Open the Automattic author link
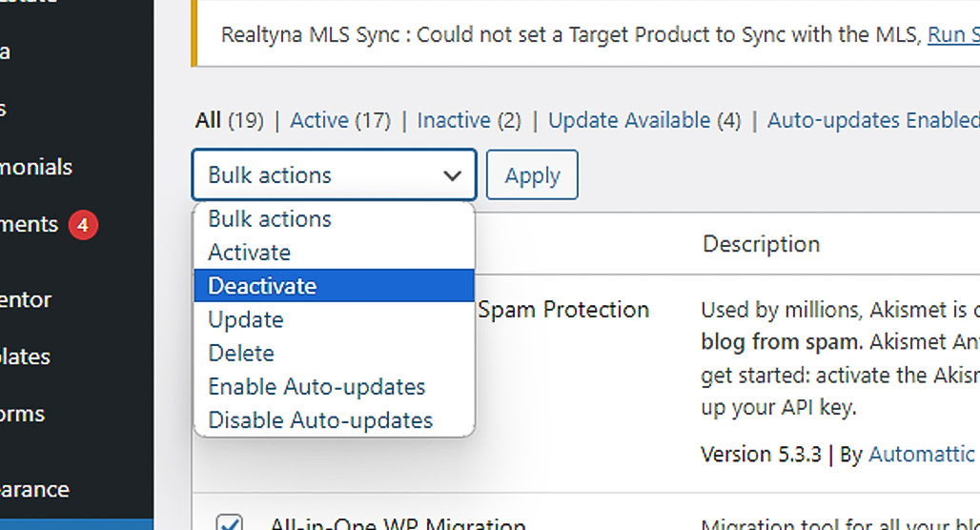Viewport: 980px width, 530px height. [922, 455]
